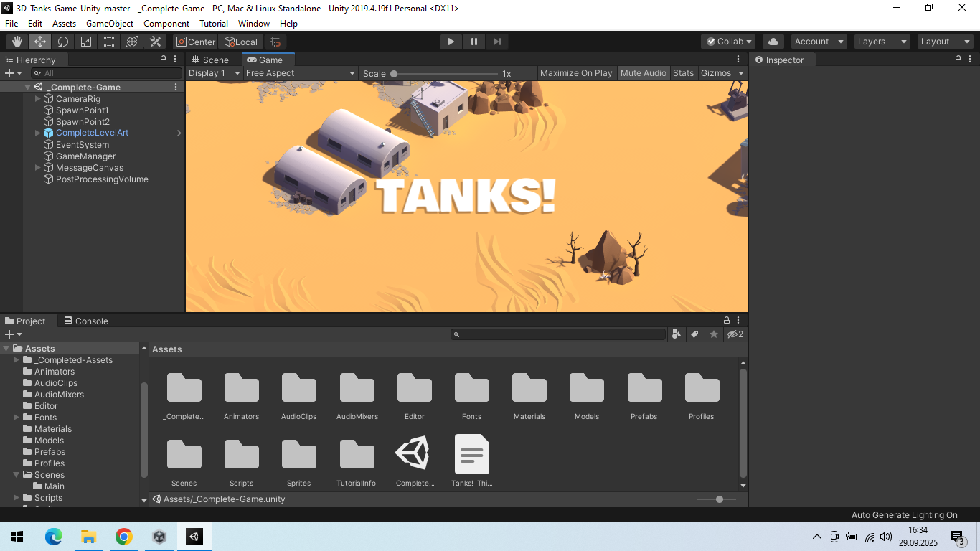980x551 pixels.
Task: Lock the Inspector panel
Action: (x=958, y=60)
